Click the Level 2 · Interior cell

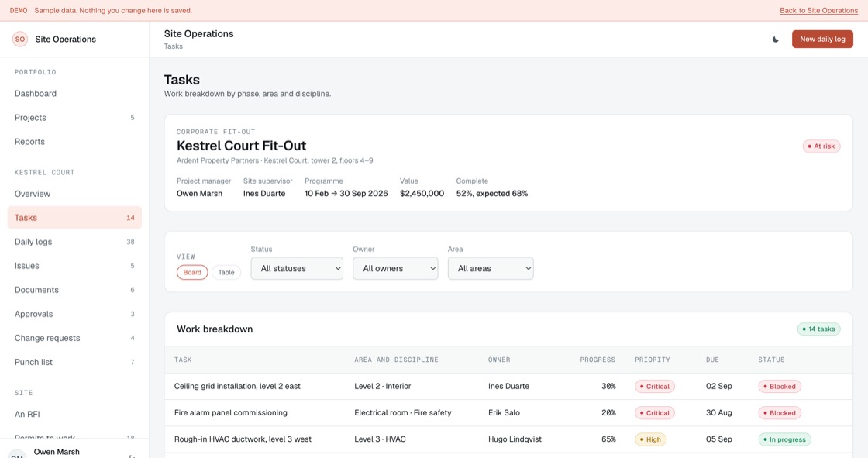pyautogui.click(x=383, y=387)
